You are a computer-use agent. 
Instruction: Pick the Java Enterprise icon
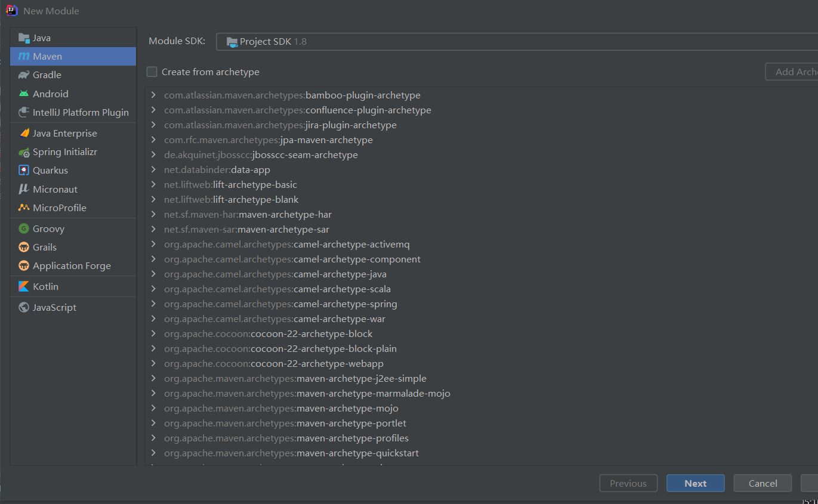click(x=24, y=133)
